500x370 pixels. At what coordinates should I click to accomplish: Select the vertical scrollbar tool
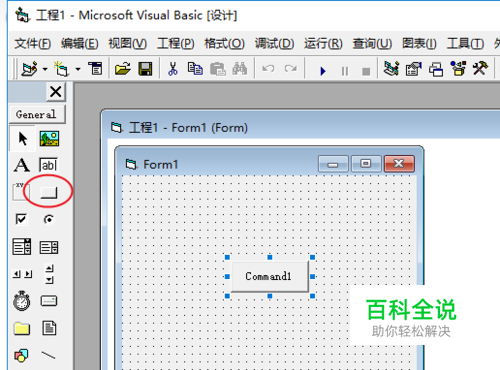[x=49, y=274]
